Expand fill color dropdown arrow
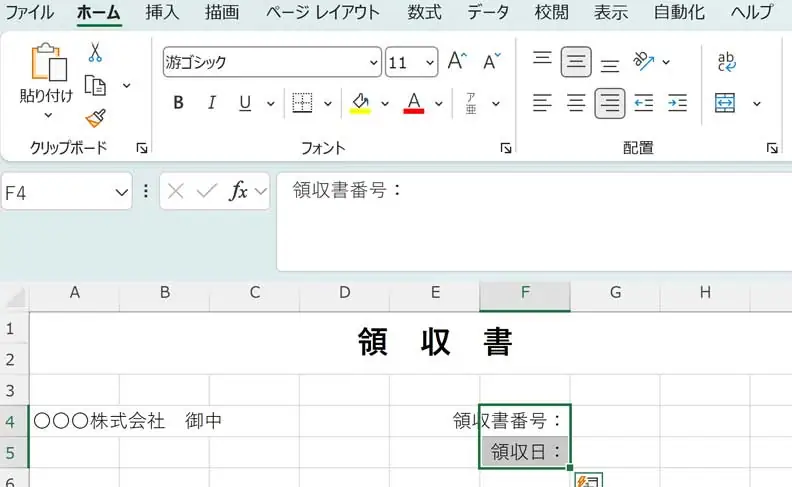 click(385, 104)
